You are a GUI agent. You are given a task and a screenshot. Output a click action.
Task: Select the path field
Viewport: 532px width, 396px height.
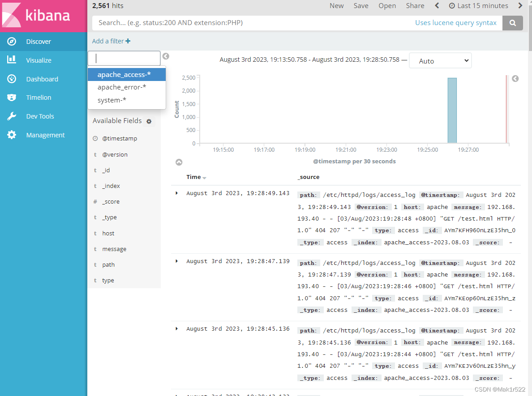(108, 265)
